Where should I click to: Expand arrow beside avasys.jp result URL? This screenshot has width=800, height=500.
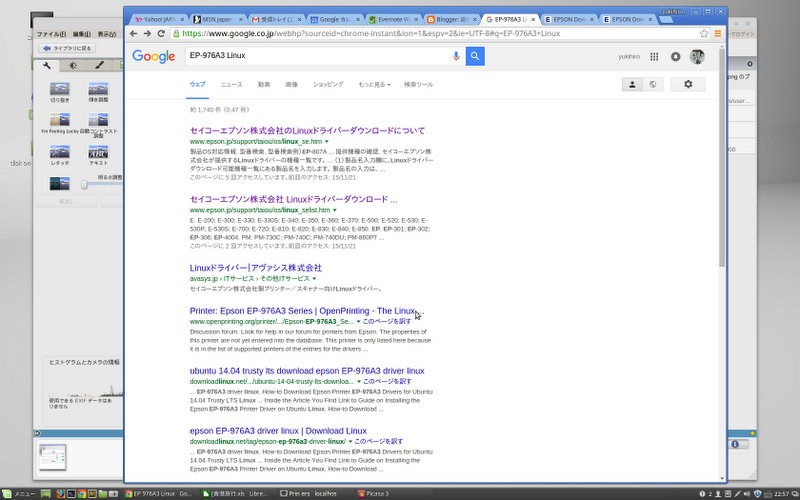tap(314, 279)
